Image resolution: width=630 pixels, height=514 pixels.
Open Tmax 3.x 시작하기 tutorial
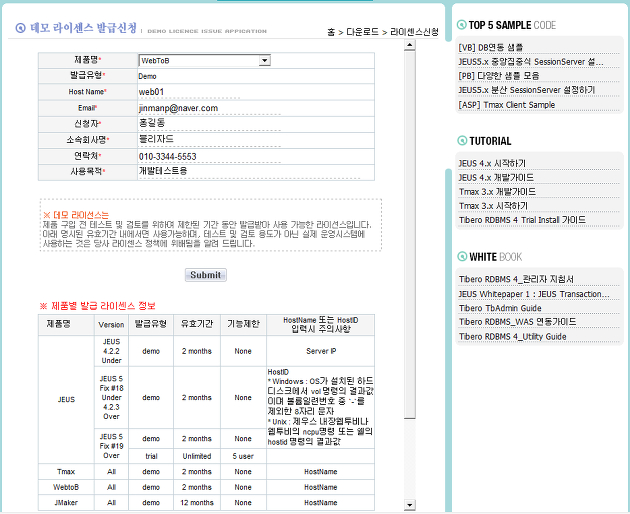493,206
